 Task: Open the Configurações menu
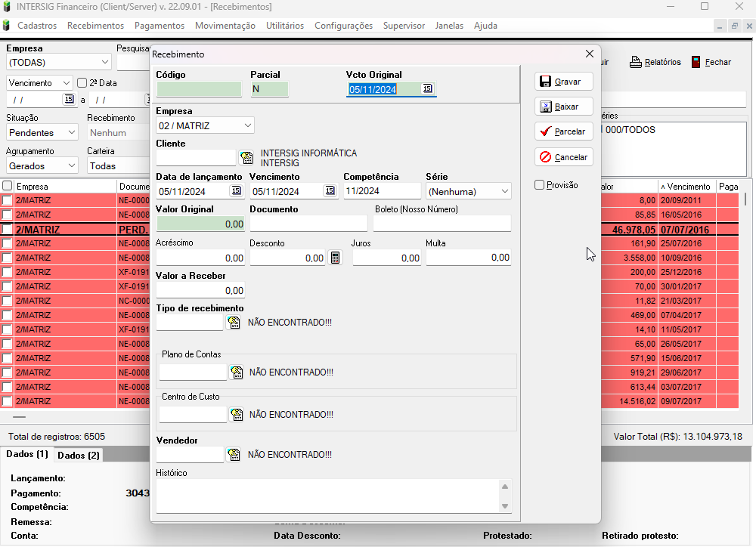(x=344, y=26)
